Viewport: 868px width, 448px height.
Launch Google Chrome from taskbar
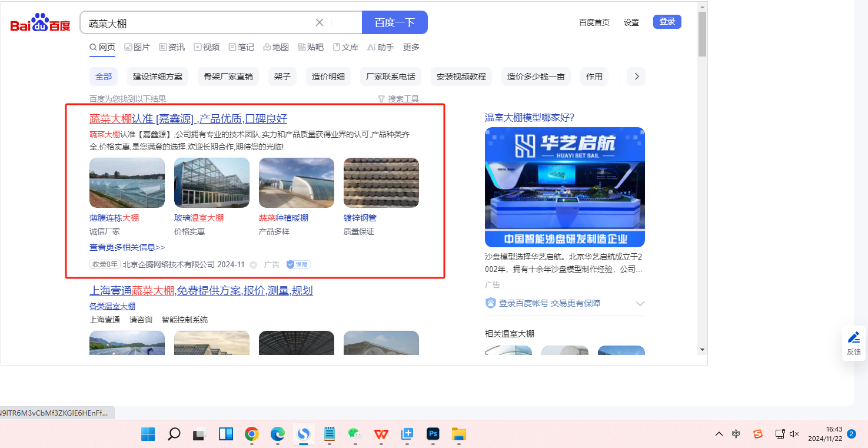tap(252, 434)
